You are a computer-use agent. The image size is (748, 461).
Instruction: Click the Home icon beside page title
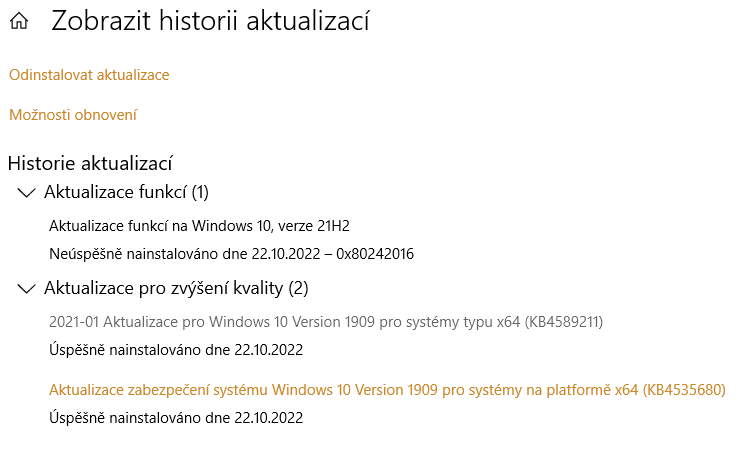point(18,22)
